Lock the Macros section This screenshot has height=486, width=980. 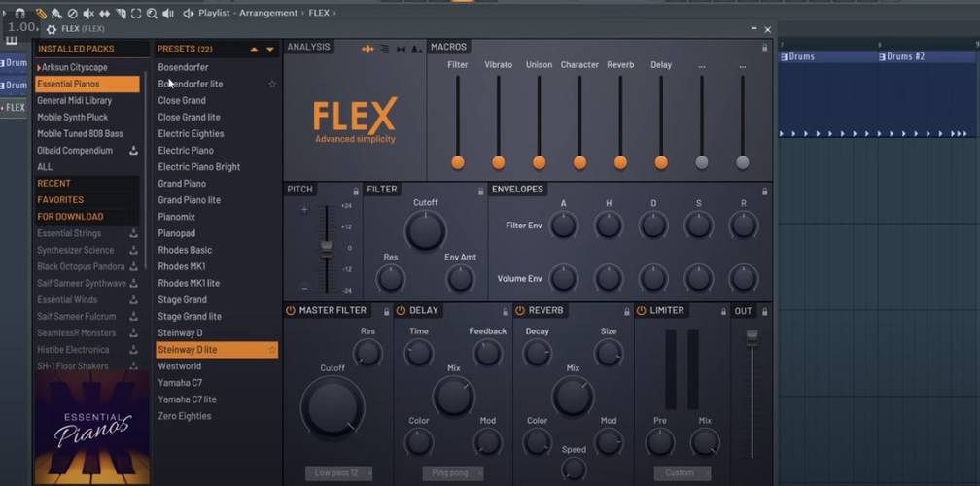click(764, 47)
